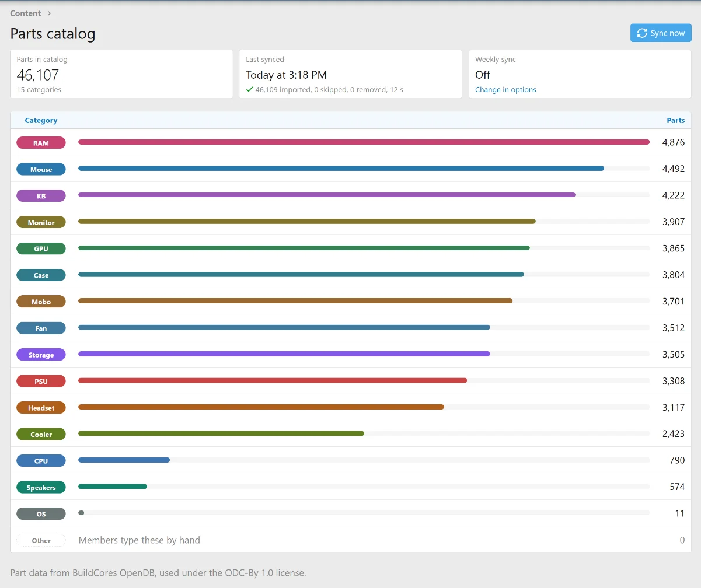Choose the Cooler category badge
Screen dimensions: 701x588
[x=41, y=434]
